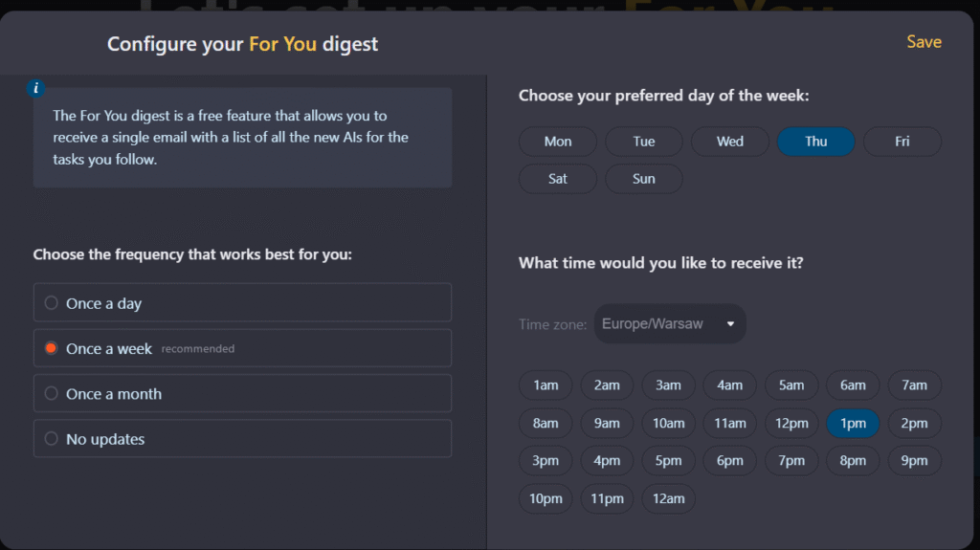Pick Fri for the weekly digest
This screenshot has width=980, height=550.
[x=902, y=142]
